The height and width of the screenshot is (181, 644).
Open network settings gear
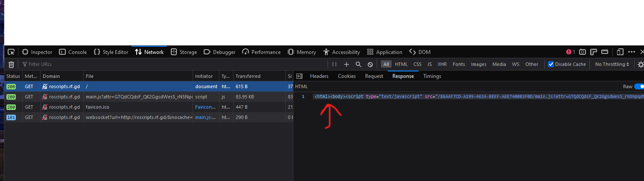pos(640,64)
